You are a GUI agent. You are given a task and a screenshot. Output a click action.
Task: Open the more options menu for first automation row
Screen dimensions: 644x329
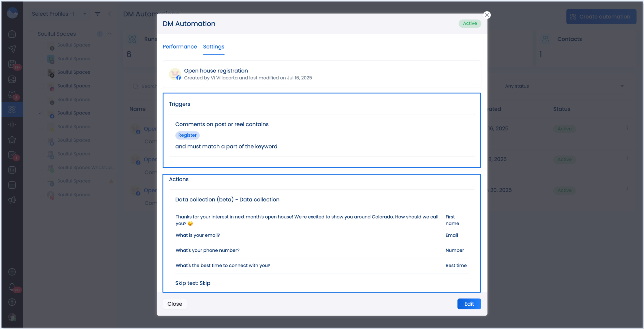tap(627, 128)
